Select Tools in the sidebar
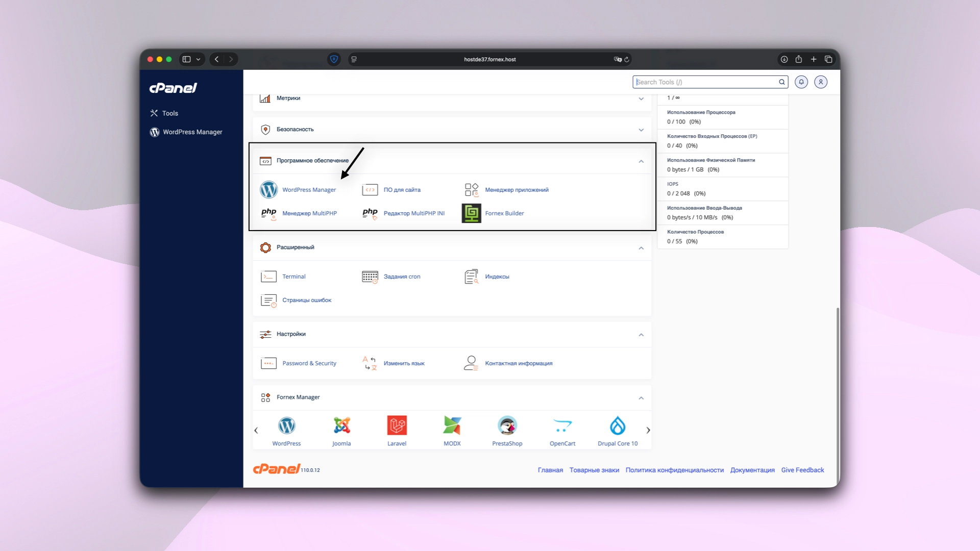The width and height of the screenshot is (980, 551). [169, 113]
